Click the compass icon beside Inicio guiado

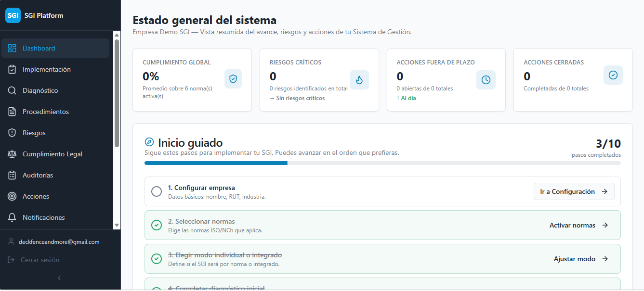(x=149, y=142)
